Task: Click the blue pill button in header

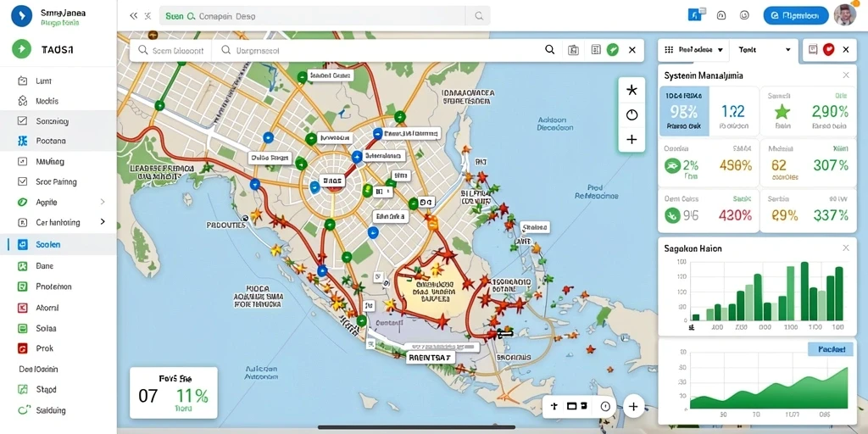Action: (795, 16)
